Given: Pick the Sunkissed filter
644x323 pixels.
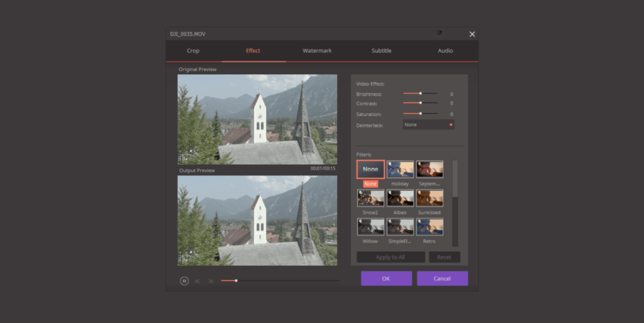Looking at the screenshot, I should pyautogui.click(x=430, y=198).
